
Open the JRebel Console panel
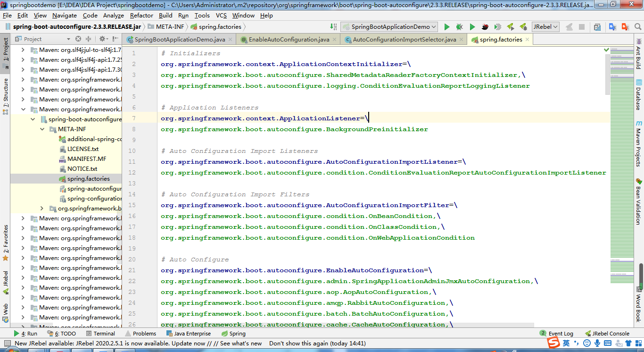(x=607, y=333)
